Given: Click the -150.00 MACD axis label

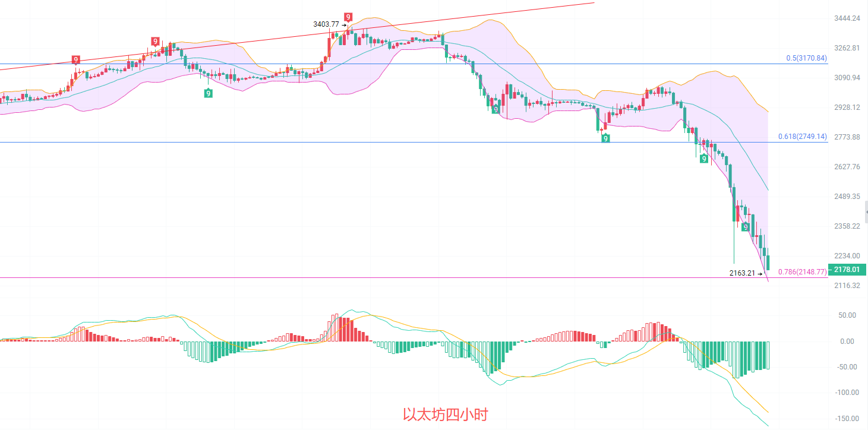Looking at the screenshot, I should pyautogui.click(x=847, y=418).
